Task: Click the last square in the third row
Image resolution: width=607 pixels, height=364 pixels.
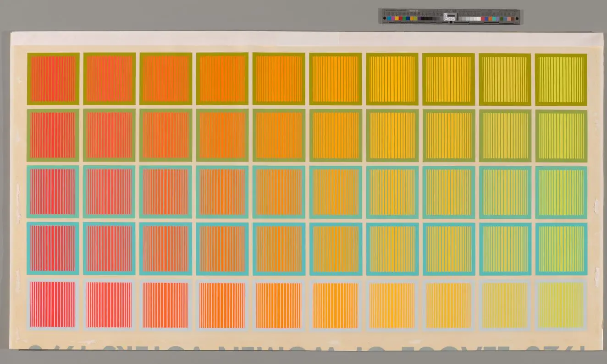Action: (x=561, y=192)
